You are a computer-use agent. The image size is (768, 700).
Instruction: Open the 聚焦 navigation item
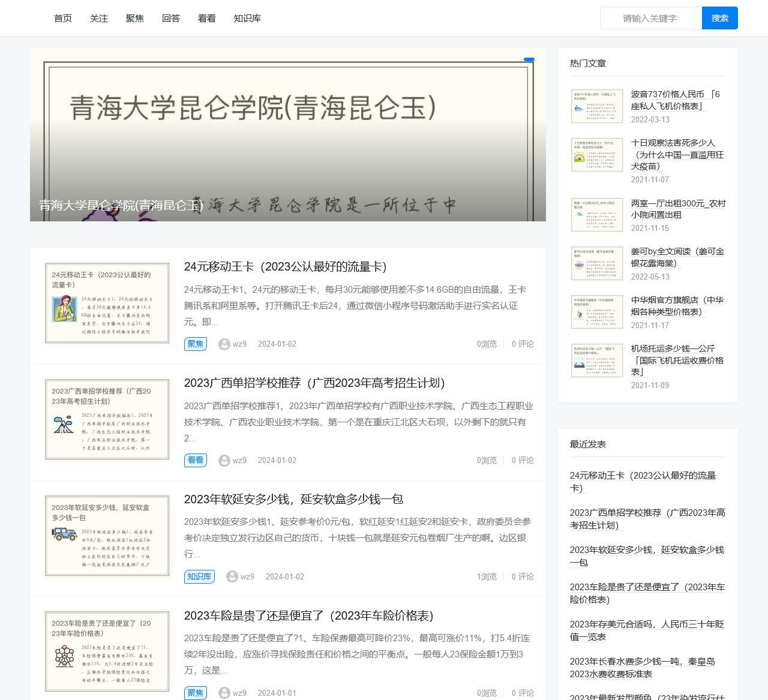(135, 19)
